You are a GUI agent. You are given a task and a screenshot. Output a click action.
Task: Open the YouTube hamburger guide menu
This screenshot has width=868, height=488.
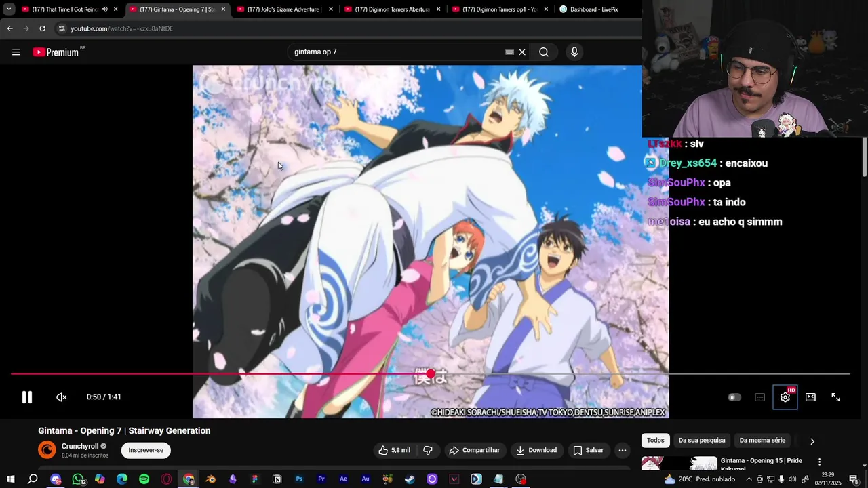(x=16, y=52)
